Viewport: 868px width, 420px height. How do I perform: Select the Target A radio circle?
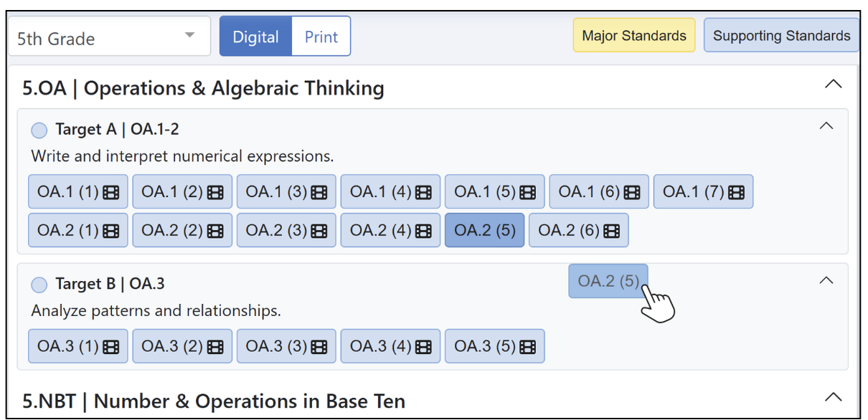click(39, 130)
